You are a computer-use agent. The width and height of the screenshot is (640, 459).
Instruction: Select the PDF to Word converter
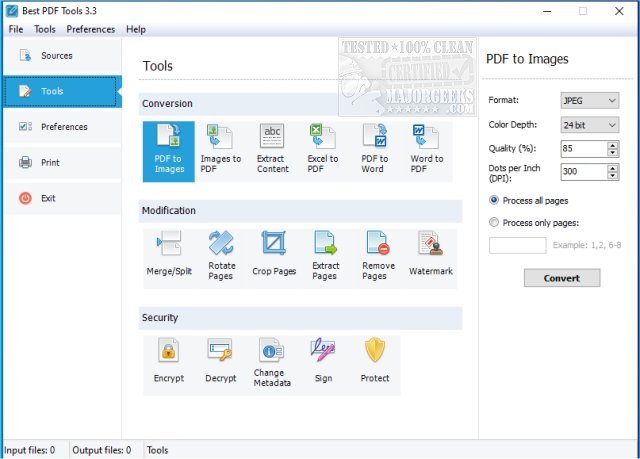375,151
